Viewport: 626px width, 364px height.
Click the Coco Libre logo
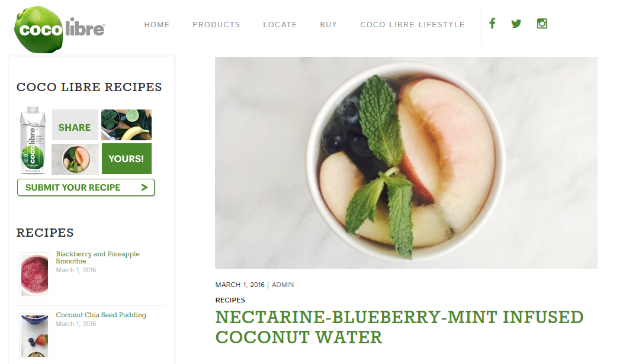59,30
